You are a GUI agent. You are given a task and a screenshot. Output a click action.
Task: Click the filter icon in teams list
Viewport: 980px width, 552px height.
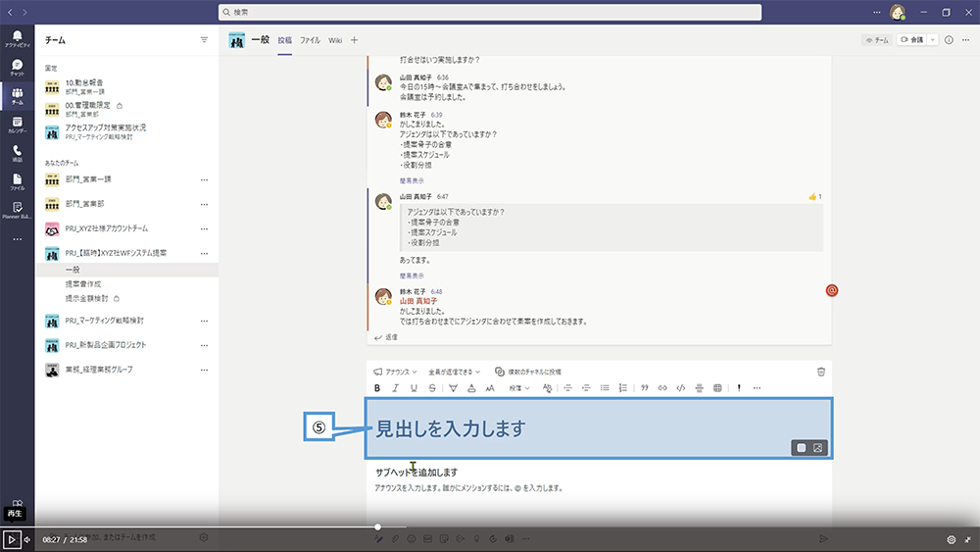click(x=204, y=40)
